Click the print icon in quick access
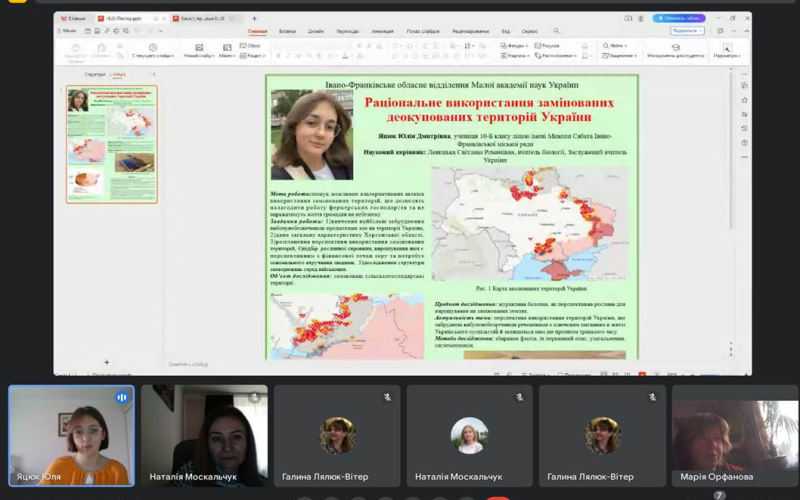 pyautogui.click(x=116, y=31)
